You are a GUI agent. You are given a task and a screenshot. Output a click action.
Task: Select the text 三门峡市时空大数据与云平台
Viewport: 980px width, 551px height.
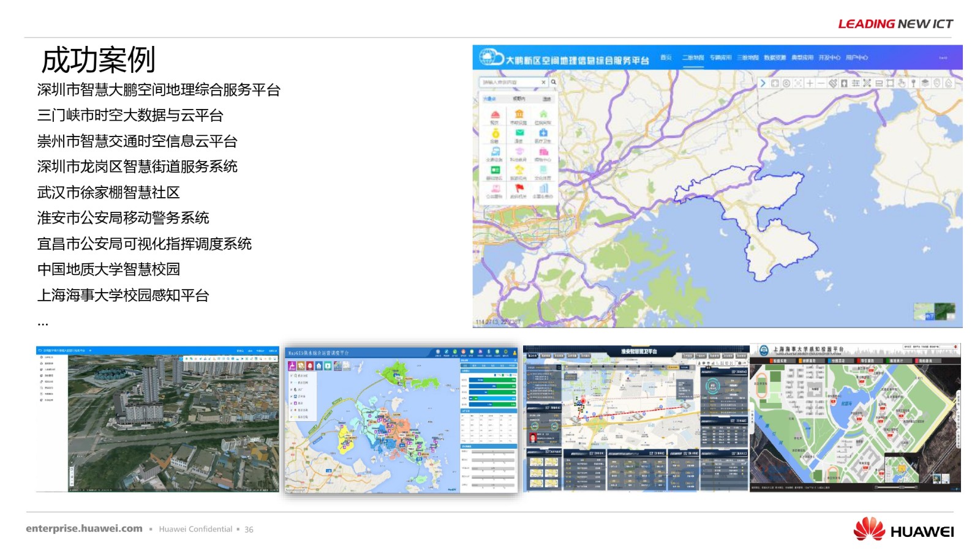pyautogui.click(x=130, y=115)
